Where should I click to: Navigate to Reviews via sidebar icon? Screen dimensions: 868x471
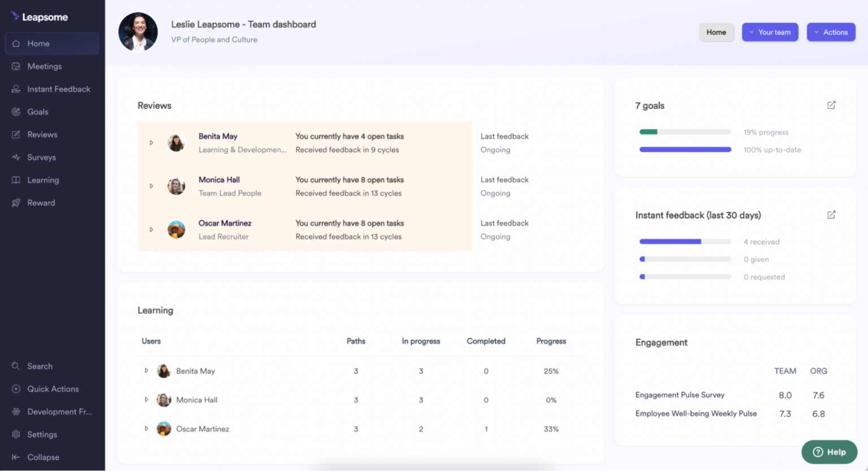15,134
